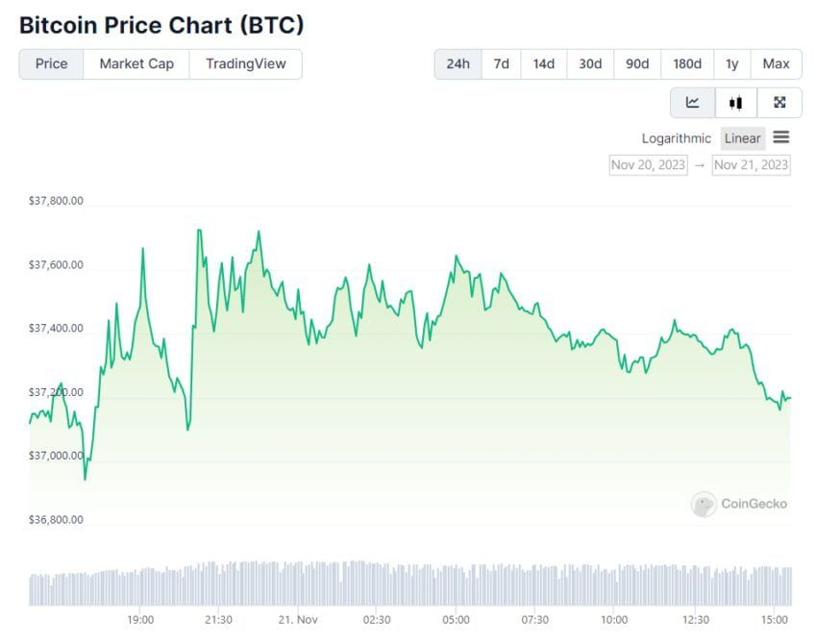Open end date Nov 21, 2023 picker
The width and height of the screenshot is (817, 644).
(751, 164)
